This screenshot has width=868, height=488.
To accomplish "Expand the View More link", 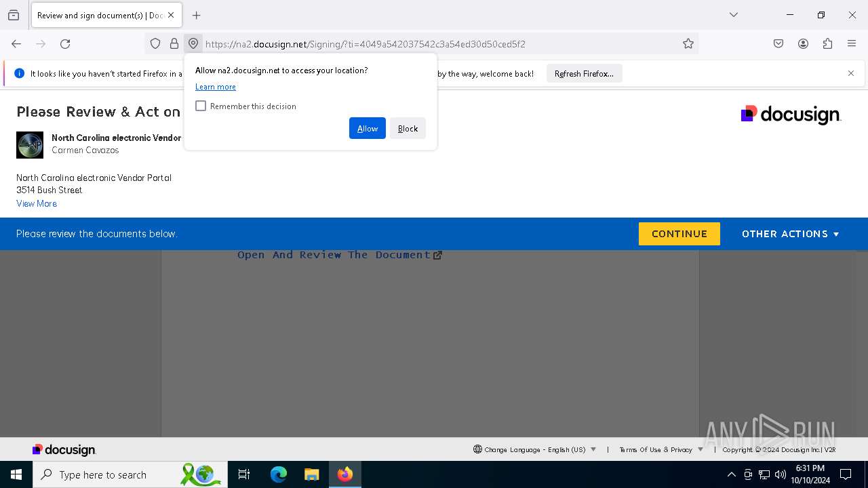I will coord(37,203).
